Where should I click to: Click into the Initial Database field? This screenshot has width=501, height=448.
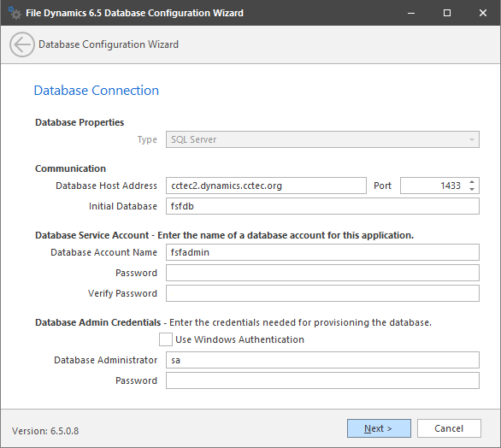point(322,206)
